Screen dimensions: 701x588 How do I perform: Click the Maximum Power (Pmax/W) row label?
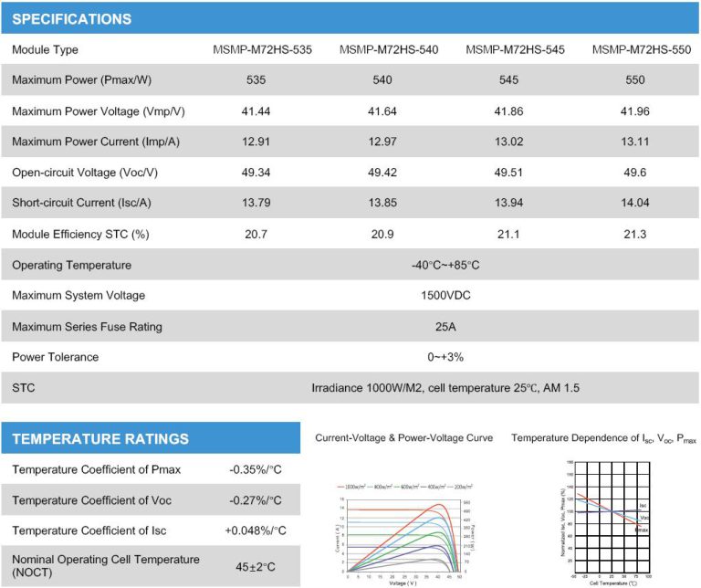[x=81, y=80]
